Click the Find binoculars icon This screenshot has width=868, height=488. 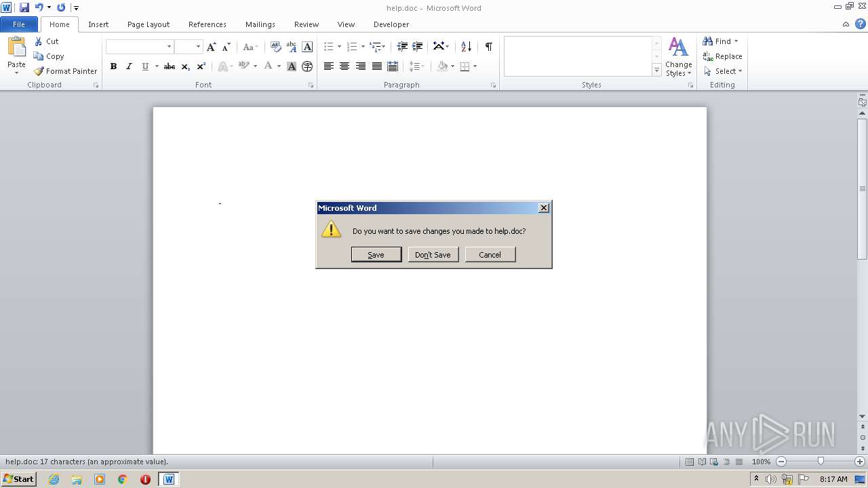click(708, 41)
